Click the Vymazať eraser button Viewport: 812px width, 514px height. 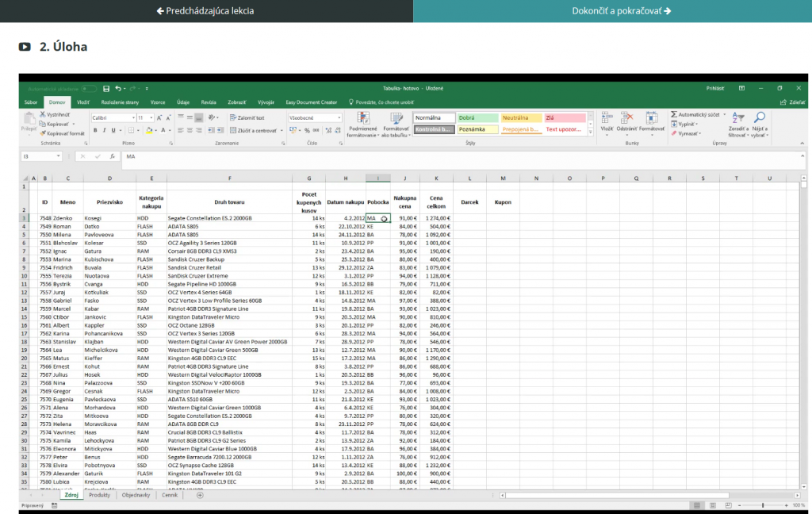click(686, 133)
